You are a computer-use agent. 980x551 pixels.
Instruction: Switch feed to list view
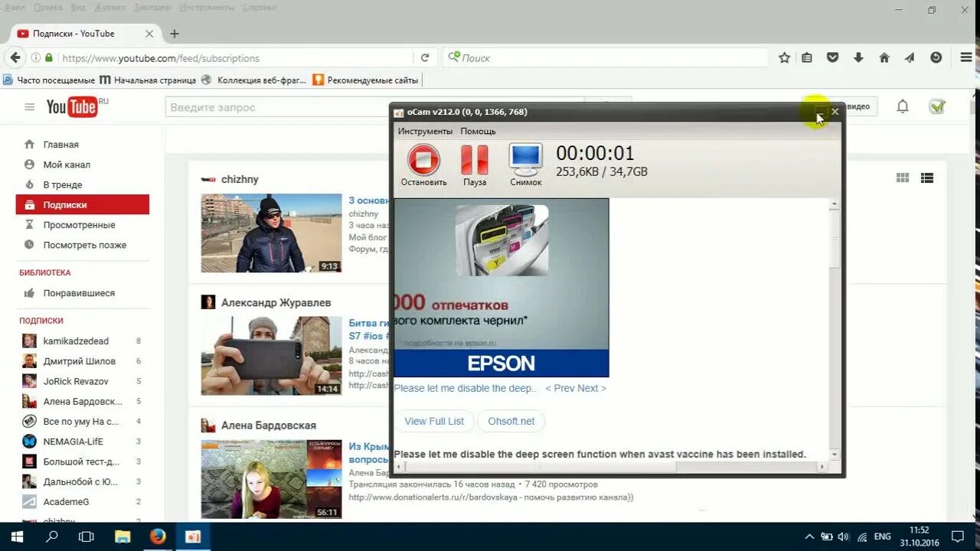tap(927, 178)
